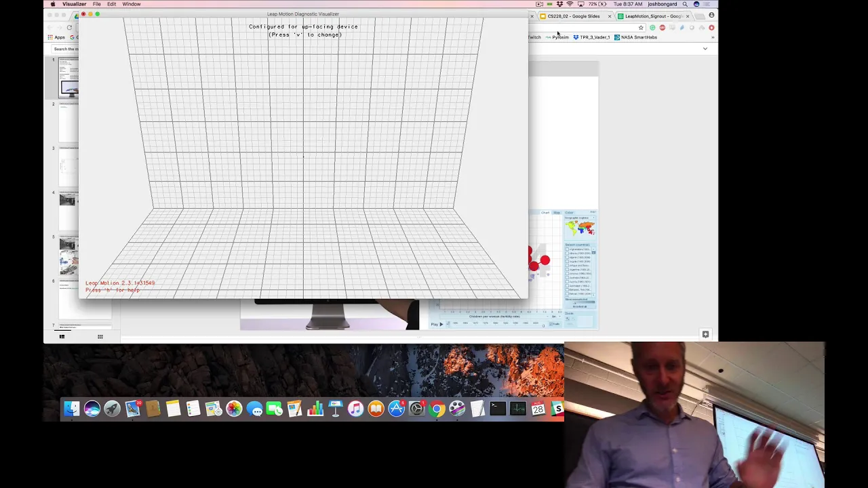Viewport: 868px width, 488px height.
Task: Open the Mail stamp icon with badge
Action: click(x=133, y=409)
